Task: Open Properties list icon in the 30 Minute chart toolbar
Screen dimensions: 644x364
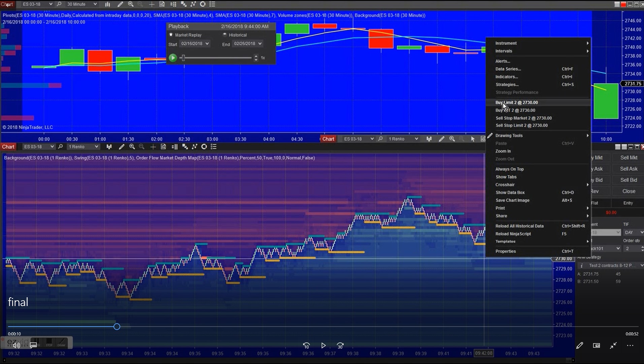Action: coord(213,4)
